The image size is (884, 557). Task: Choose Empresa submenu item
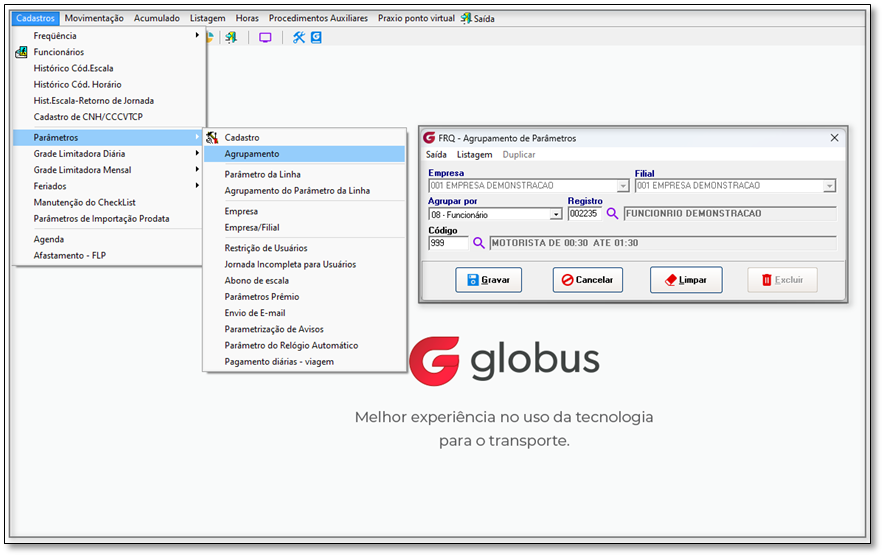304,211
